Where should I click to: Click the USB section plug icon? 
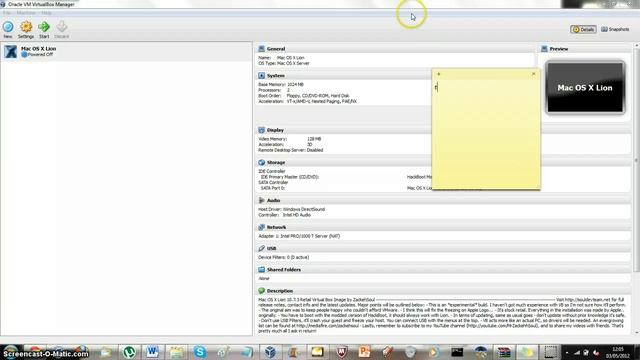tap(262, 249)
